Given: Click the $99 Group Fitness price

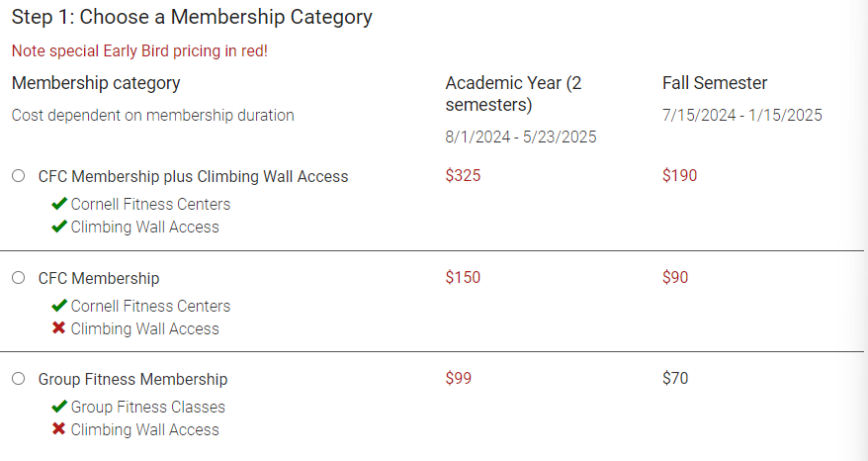Looking at the screenshot, I should 459,379.
